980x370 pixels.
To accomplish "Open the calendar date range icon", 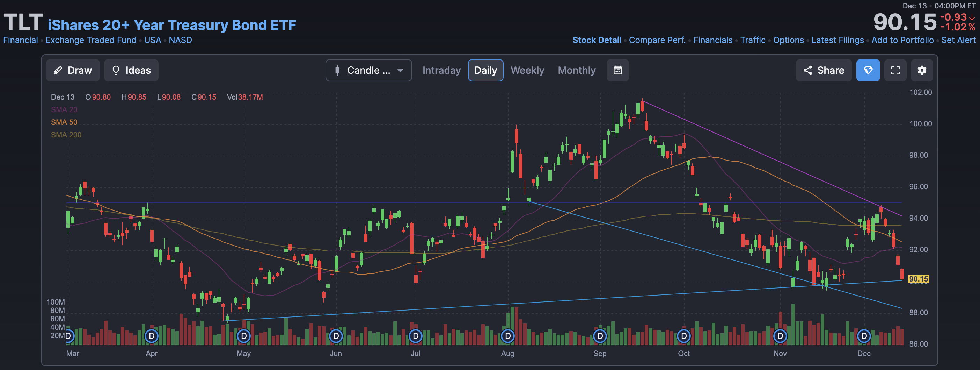I will pyautogui.click(x=617, y=71).
